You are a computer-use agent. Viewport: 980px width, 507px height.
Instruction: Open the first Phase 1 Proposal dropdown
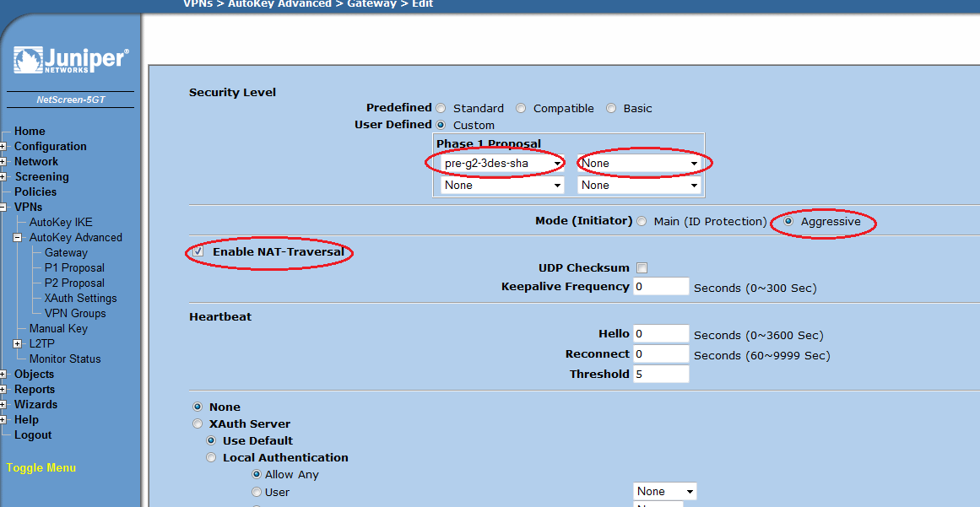[x=502, y=164]
